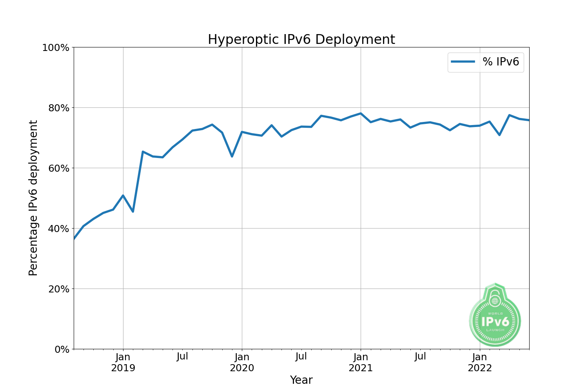Viewport: 588px width, 392px height.
Task: Click the blue line sample in legend
Action: tap(463, 62)
